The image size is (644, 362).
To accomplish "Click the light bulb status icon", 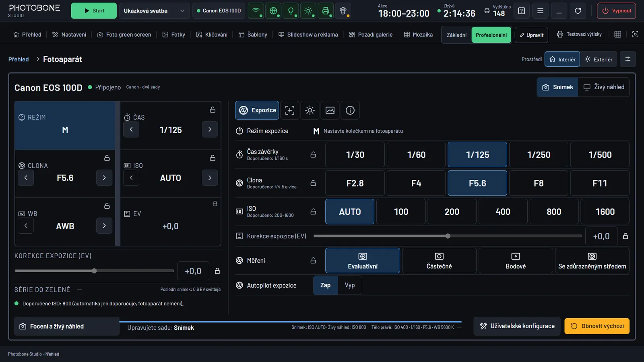I will coord(291,11).
